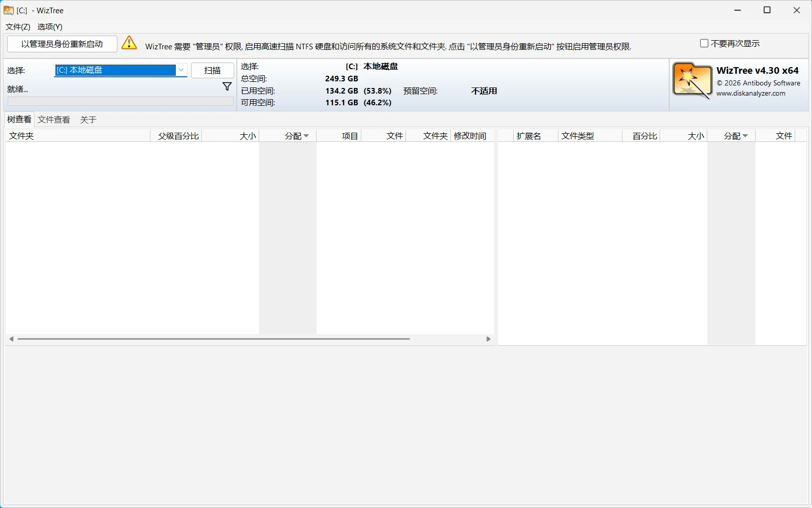
Task: Click the 134.2 GB used space value
Action: pos(341,91)
